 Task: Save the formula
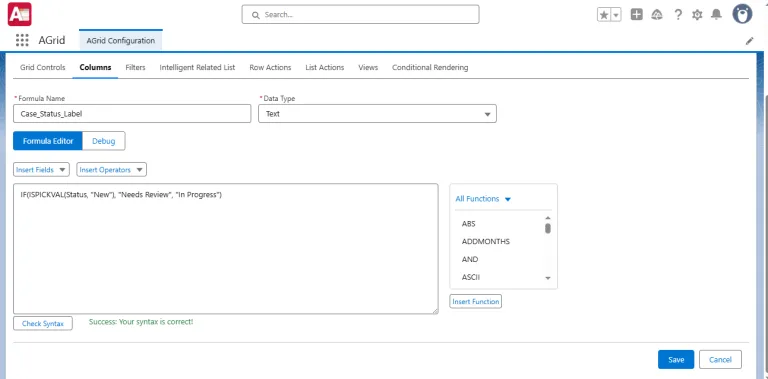[676, 359]
